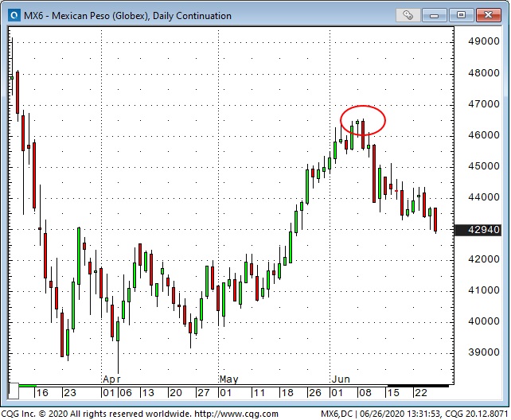The width and height of the screenshot is (511, 420).
Task: Click the date label 27 on time axis
Action: tap(204, 393)
